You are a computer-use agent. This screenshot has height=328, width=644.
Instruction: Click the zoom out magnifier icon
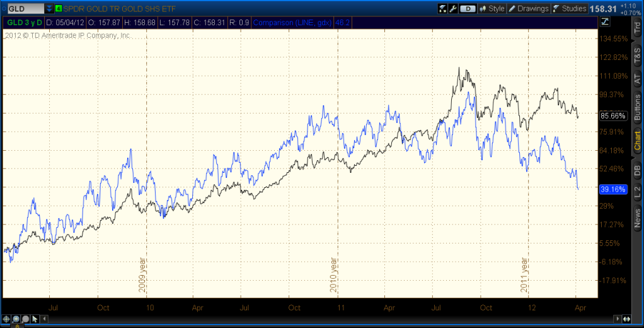point(25,319)
